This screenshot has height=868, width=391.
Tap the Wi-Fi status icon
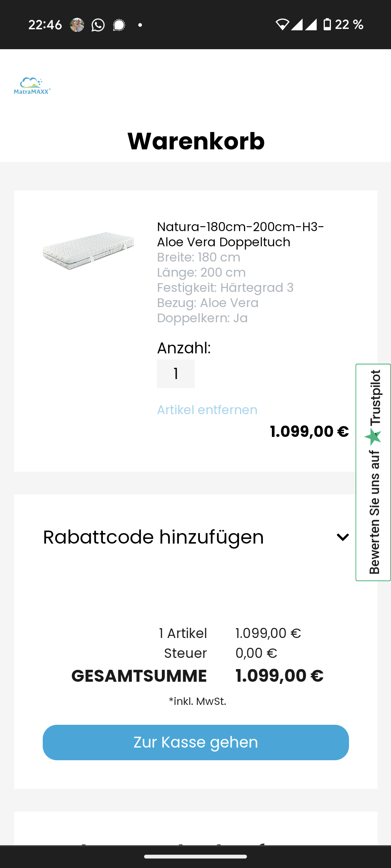[282, 25]
